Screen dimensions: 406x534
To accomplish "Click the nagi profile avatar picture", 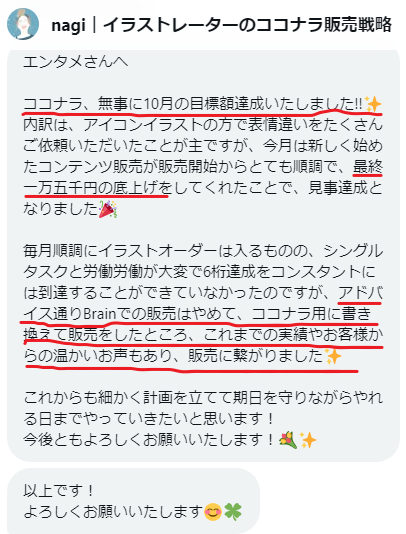I will click(23, 24).
